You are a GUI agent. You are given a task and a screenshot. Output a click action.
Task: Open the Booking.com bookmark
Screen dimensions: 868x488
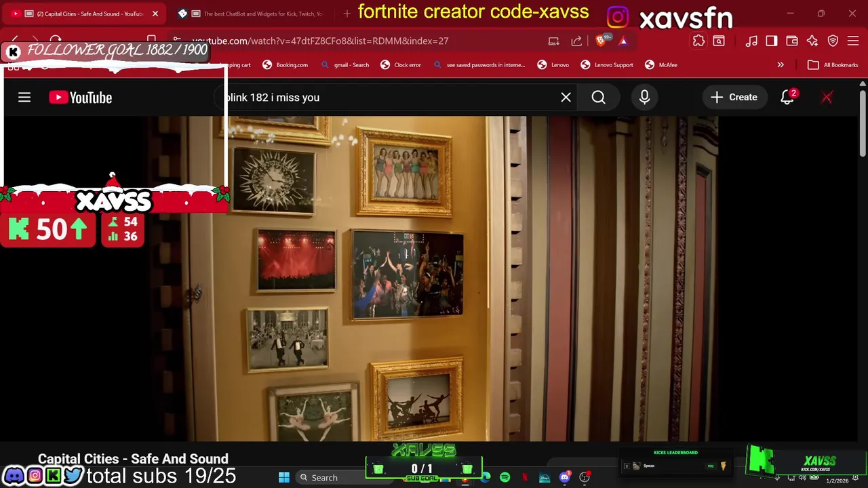(285, 65)
